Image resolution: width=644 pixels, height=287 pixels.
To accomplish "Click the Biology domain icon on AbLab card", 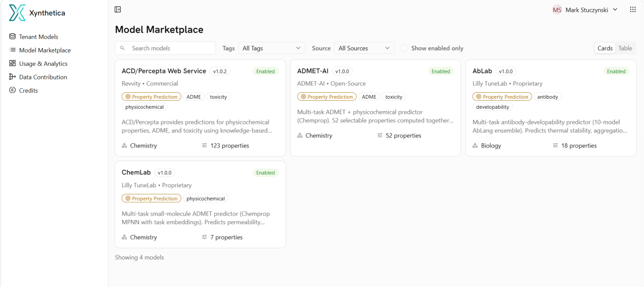I will tap(475, 146).
